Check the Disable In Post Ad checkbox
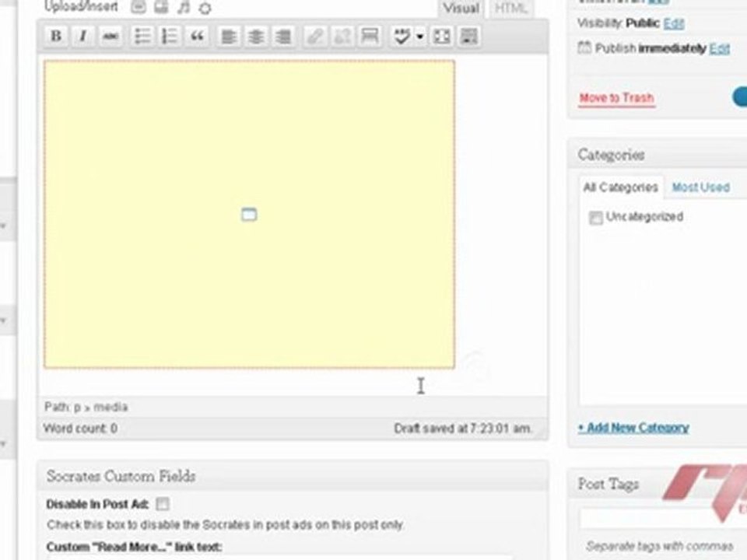747x560 pixels. click(x=163, y=504)
